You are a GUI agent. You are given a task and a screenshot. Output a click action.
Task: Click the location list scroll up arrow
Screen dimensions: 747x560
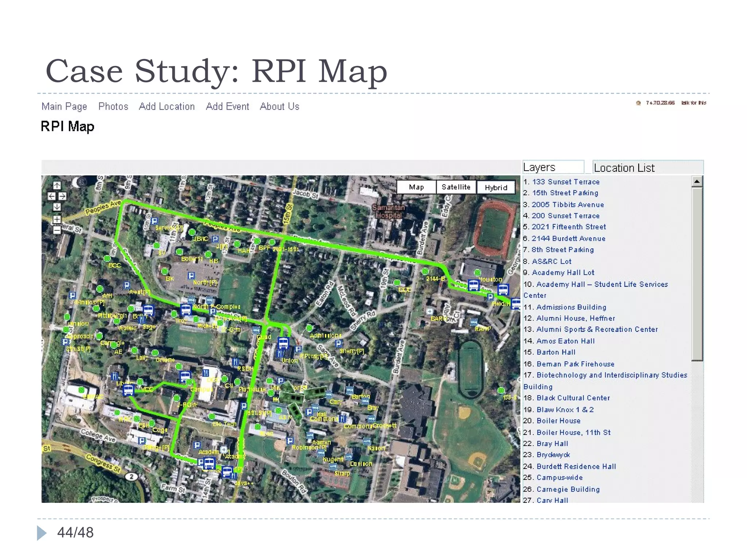[x=697, y=181]
